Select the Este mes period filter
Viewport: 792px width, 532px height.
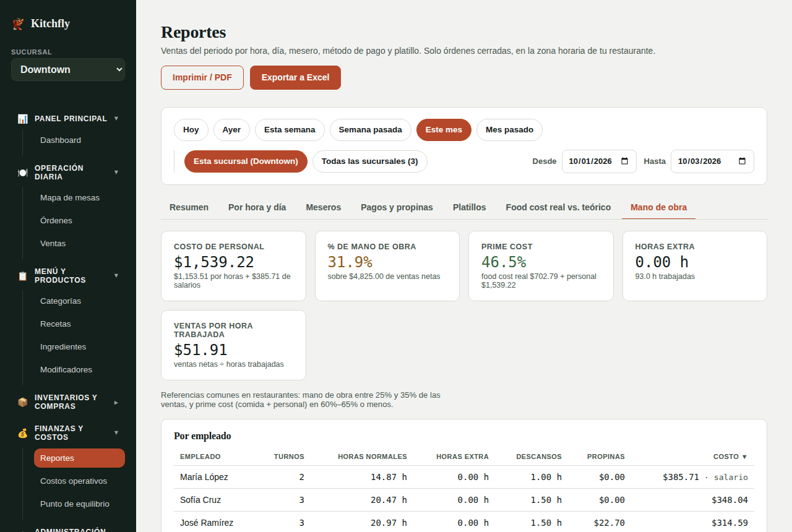[x=444, y=130]
